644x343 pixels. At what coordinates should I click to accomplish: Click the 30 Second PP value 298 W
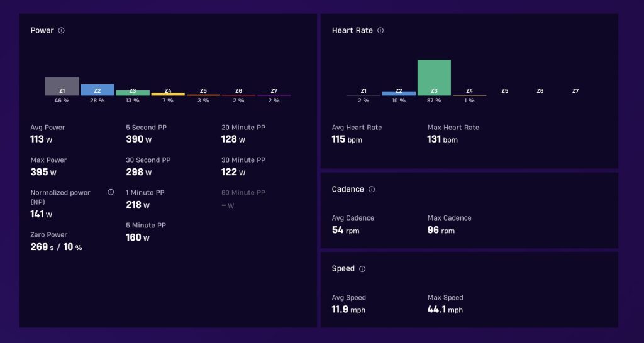click(x=139, y=172)
